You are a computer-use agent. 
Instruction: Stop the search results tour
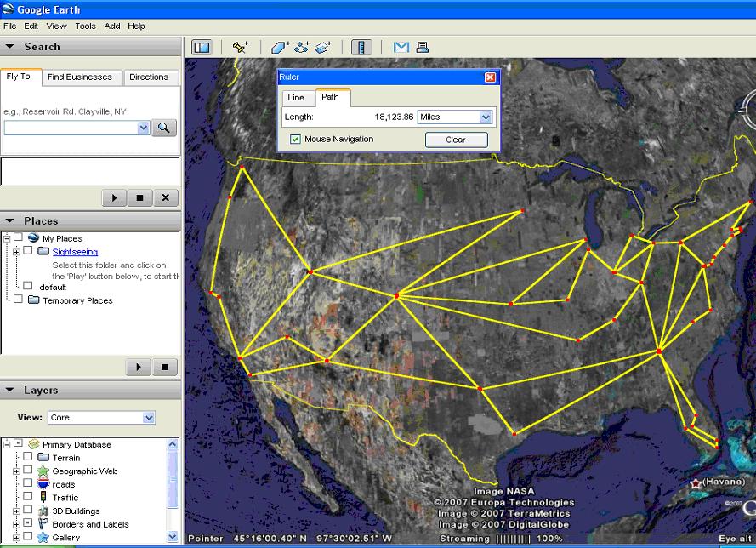[139, 197]
